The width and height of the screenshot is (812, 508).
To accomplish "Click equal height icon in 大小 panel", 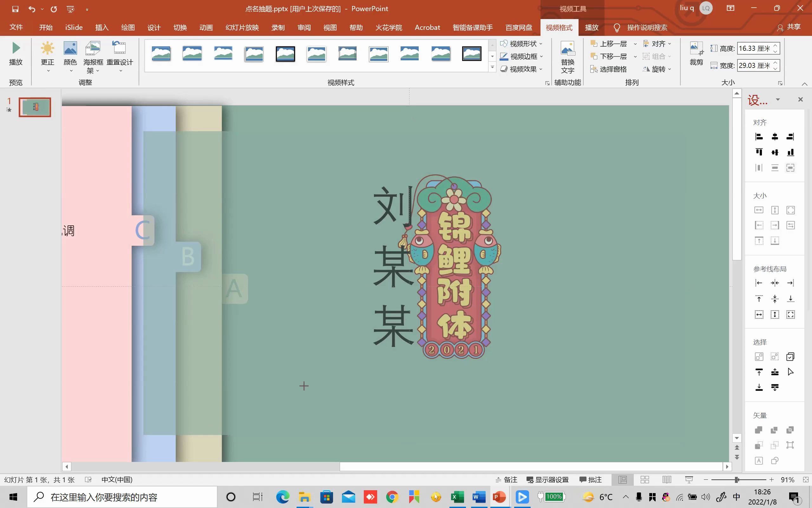I will (x=775, y=210).
